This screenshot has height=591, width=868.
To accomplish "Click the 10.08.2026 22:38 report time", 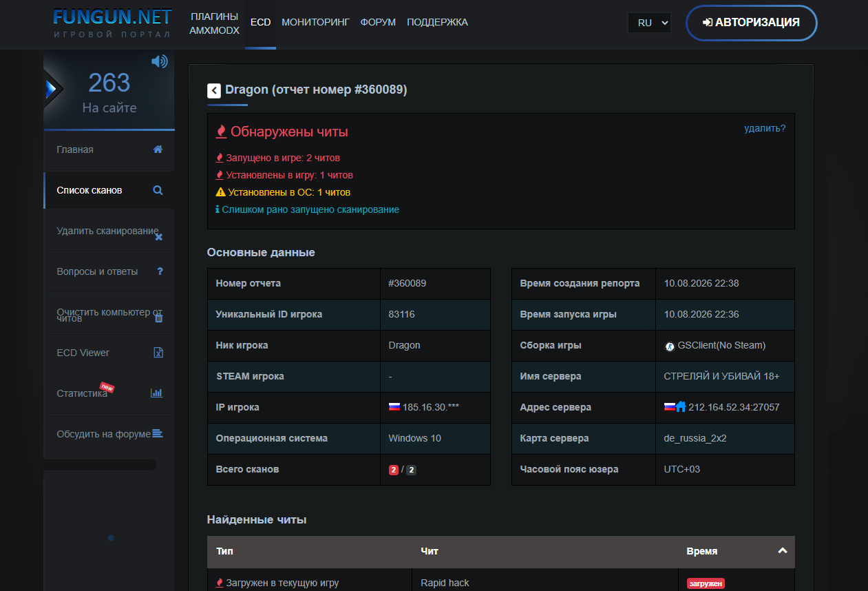I will [x=701, y=283].
